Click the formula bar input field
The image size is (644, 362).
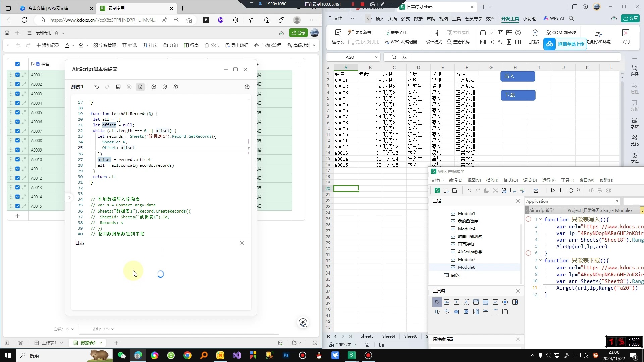click(x=515, y=57)
